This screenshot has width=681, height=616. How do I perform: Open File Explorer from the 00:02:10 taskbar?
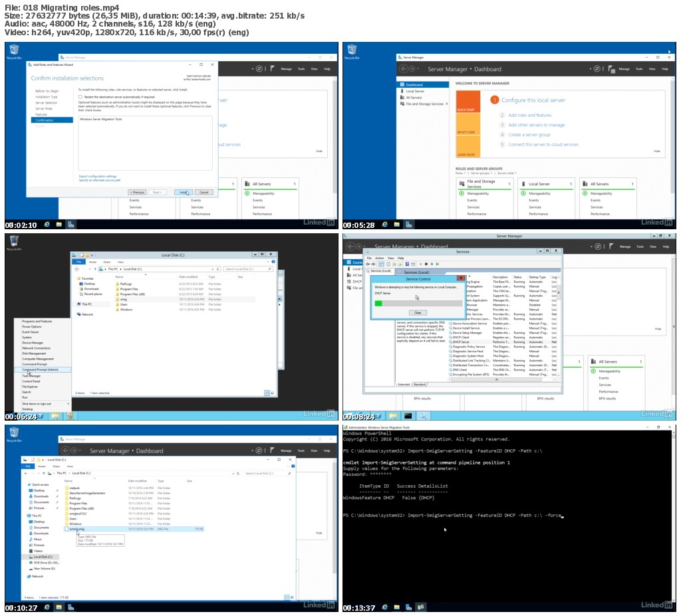[x=59, y=225]
